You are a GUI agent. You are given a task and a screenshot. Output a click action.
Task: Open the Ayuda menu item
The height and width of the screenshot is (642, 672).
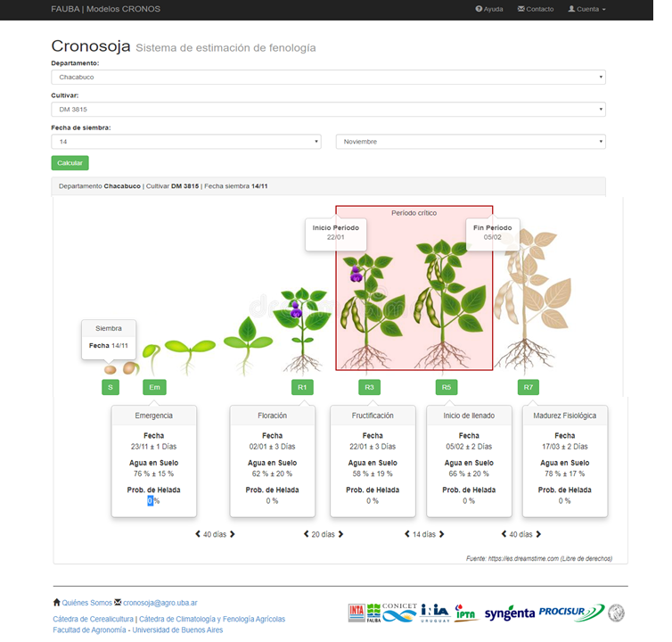489,9
